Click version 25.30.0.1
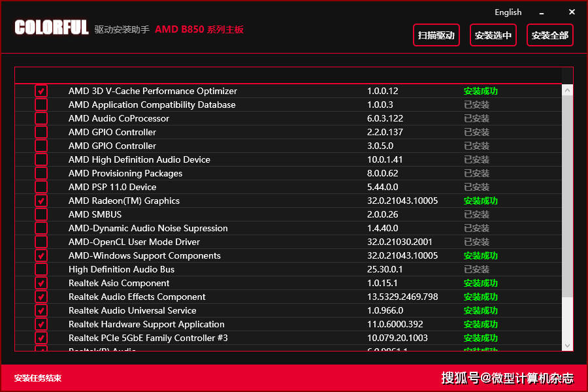Viewport: 588px width, 392px height. (385, 269)
